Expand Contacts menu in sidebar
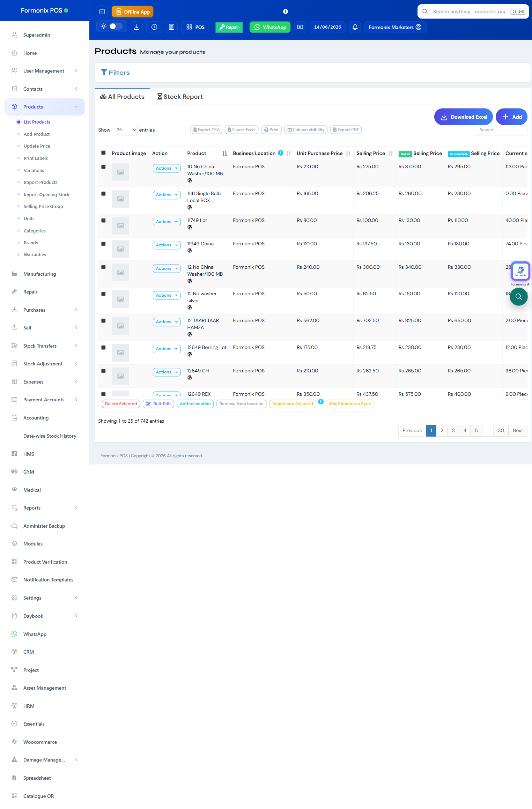Image resolution: width=532 pixels, height=809 pixels. 45,89
